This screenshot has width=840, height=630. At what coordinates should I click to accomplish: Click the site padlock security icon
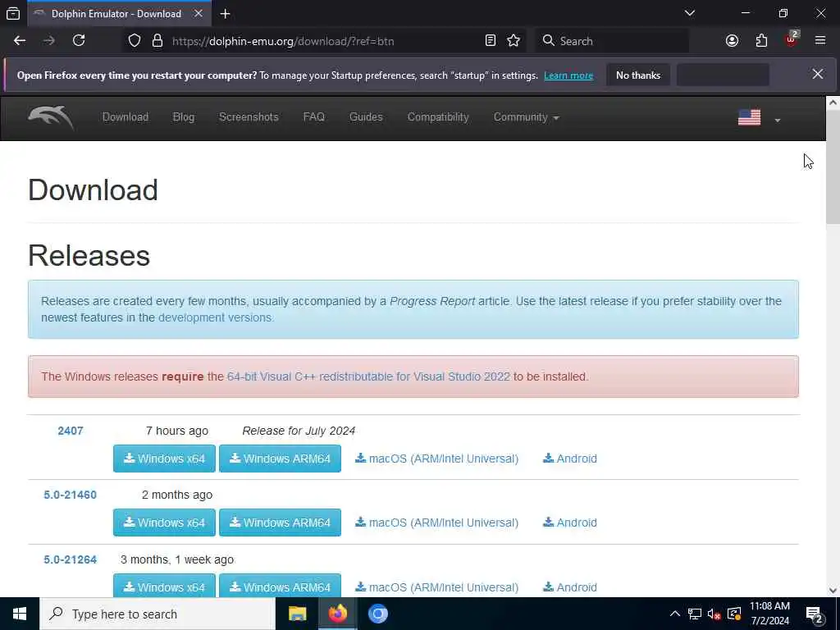pyautogui.click(x=157, y=41)
